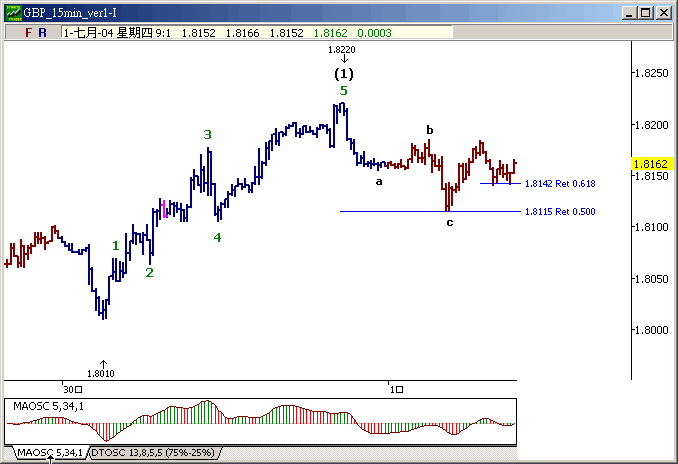The height and width of the screenshot is (464, 678).
Task: Maximize the GBP_15min_ver1-I window
Action: pyautogui.click(x=646, y=13)
